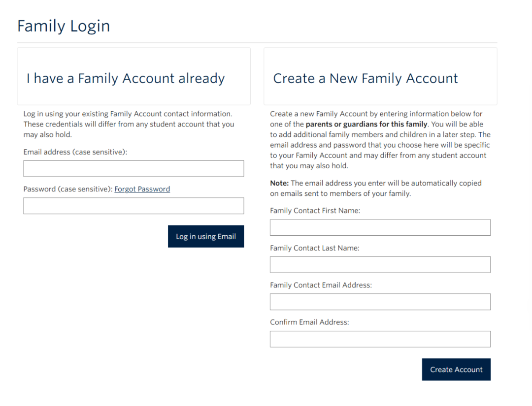The height and width of the screenshot is (406, 532).
Task: Click the Family Contact Email Address field
Action: pos(380,302)
